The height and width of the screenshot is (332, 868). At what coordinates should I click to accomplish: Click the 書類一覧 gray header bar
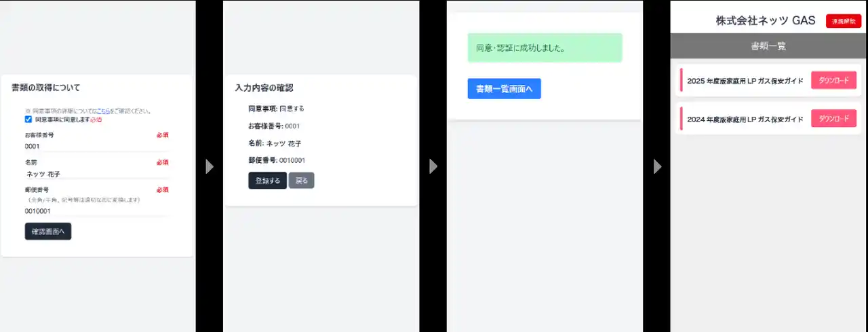768,46
